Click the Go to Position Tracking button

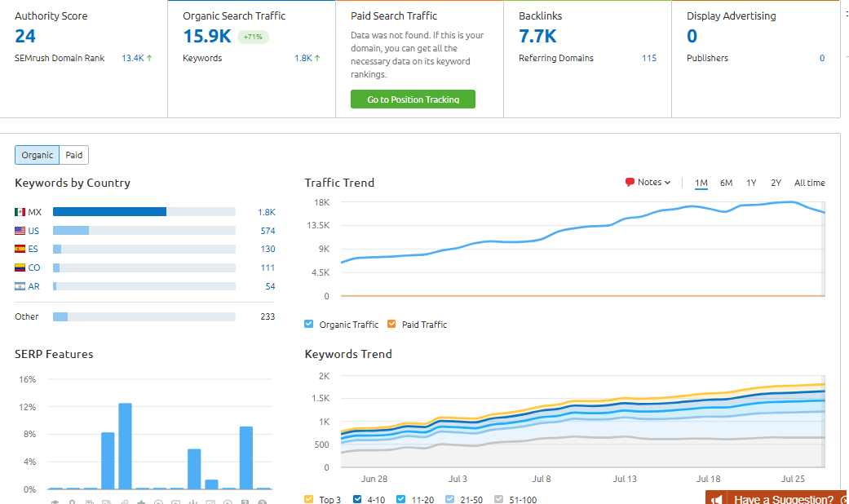tap(413, 99)
